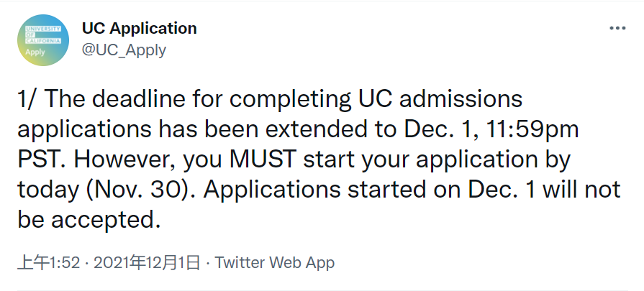Click the UC Application profile avatar

43,40
